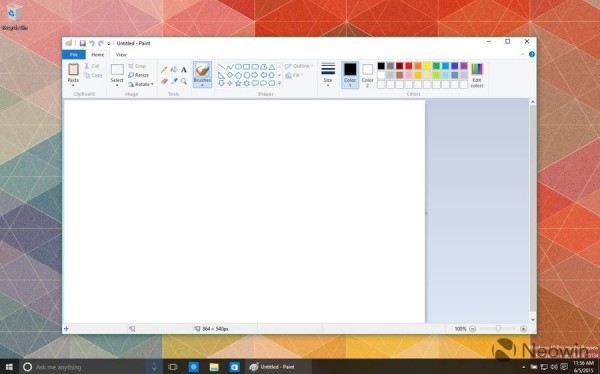Click the Windows Start button
The image size is (600, 374).
tap(9, 367)
